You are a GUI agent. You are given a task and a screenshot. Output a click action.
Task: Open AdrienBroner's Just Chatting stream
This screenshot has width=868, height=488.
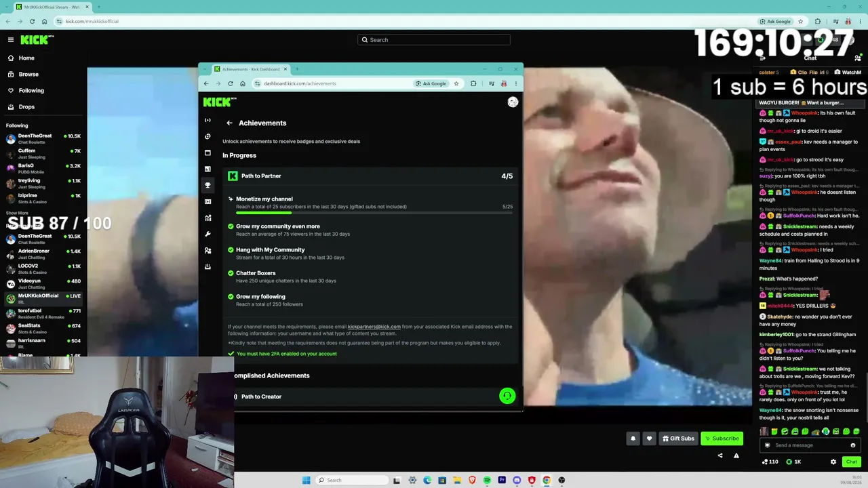(43, 254)
